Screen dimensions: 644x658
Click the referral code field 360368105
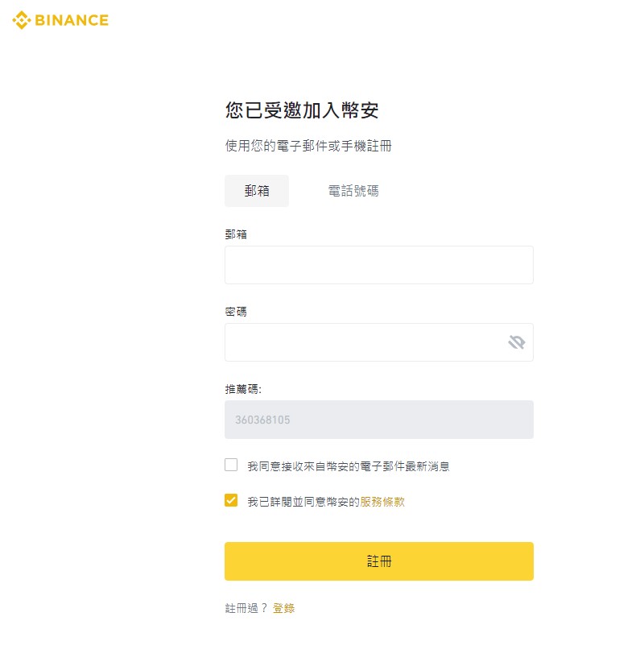click(379, 420)
